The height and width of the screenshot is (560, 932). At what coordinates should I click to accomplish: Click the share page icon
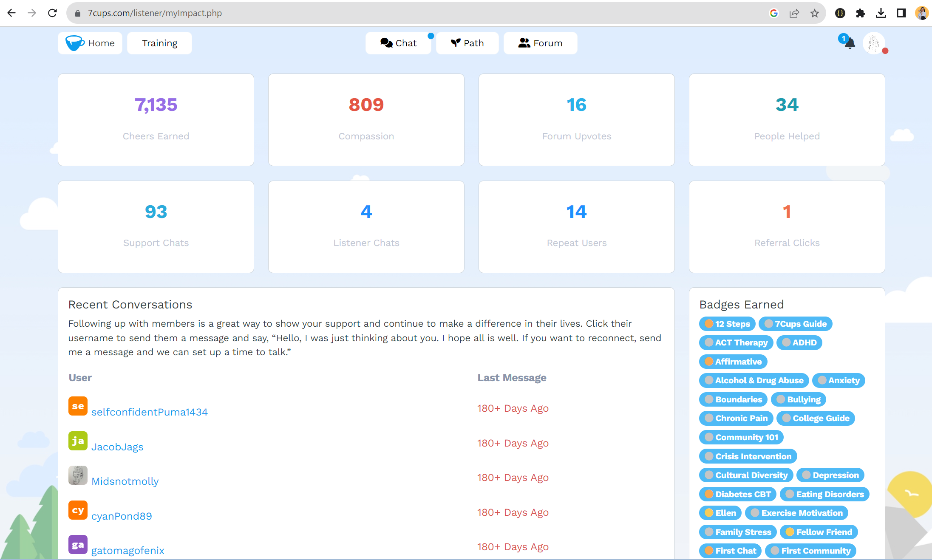794,13
